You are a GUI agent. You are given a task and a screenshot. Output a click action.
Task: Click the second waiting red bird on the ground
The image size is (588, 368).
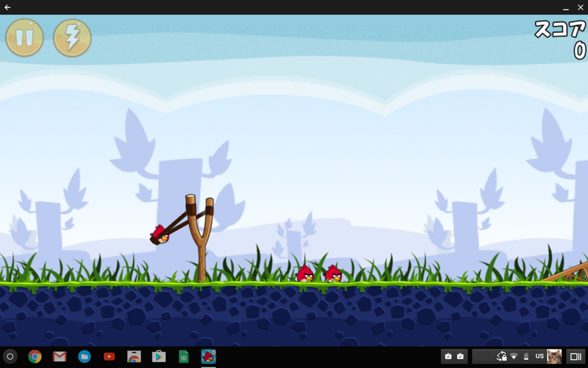coord(333,274)
